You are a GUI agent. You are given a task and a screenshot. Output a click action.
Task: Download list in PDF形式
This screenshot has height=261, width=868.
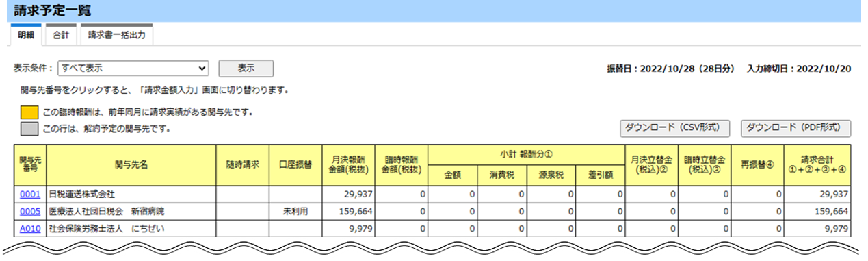coord(795,127)
